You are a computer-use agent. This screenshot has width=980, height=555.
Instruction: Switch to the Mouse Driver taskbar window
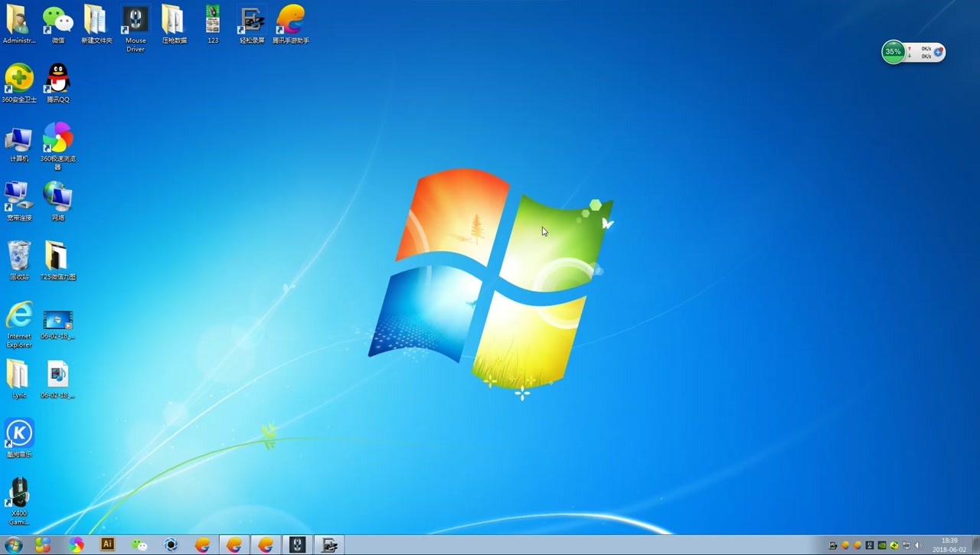click(297, 544)
